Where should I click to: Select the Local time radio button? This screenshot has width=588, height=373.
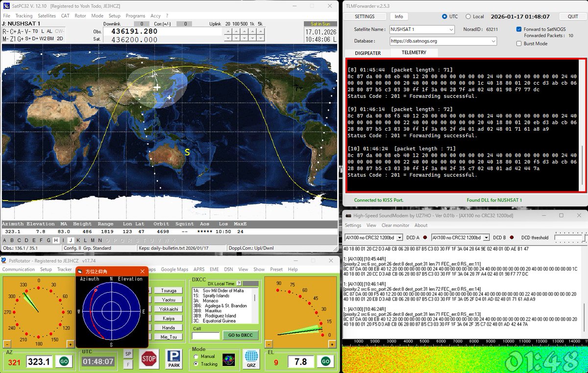(x=468, y=16)
